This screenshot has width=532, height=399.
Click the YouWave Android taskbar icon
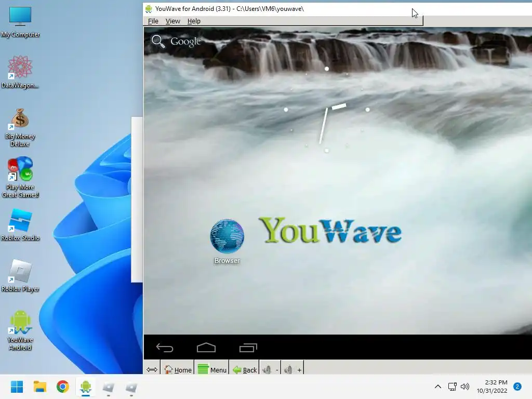(x=86, y=387)
